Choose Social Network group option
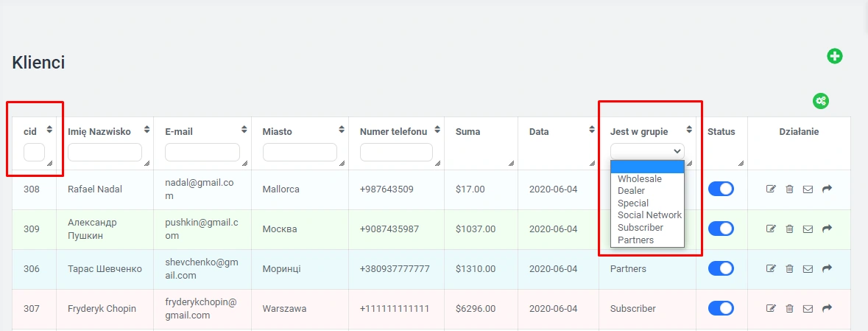Screen dimensions: 868x331 click(649, 215)
